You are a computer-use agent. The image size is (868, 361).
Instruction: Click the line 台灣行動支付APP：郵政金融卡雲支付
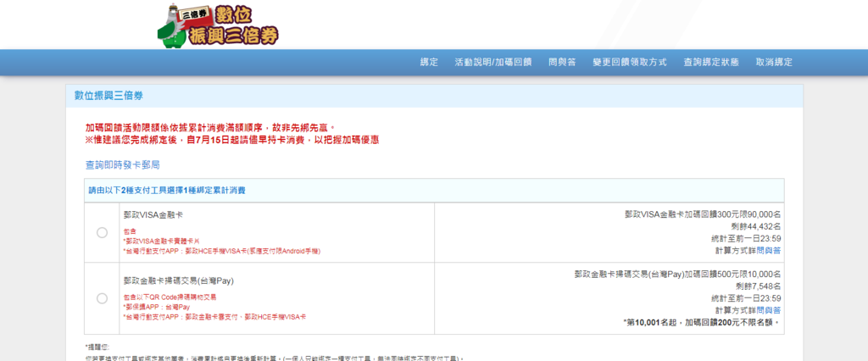pos(214,317)
